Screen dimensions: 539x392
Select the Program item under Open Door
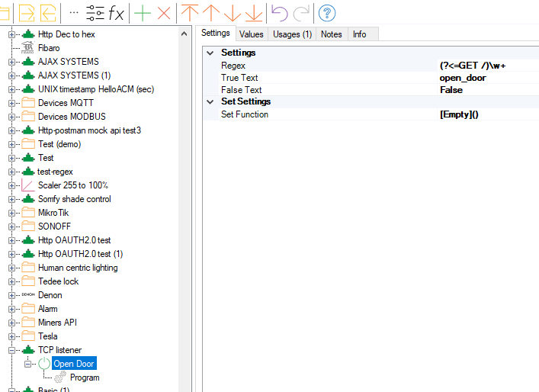pos(84,378)
